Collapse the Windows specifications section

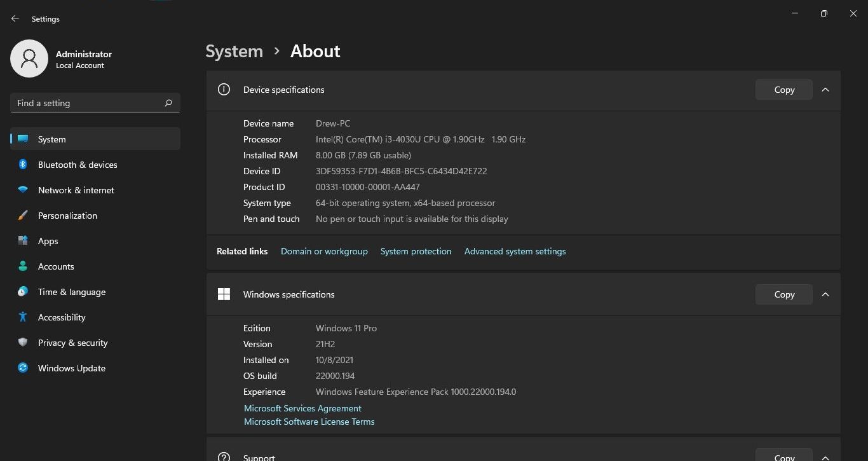(x=825, y=294)
